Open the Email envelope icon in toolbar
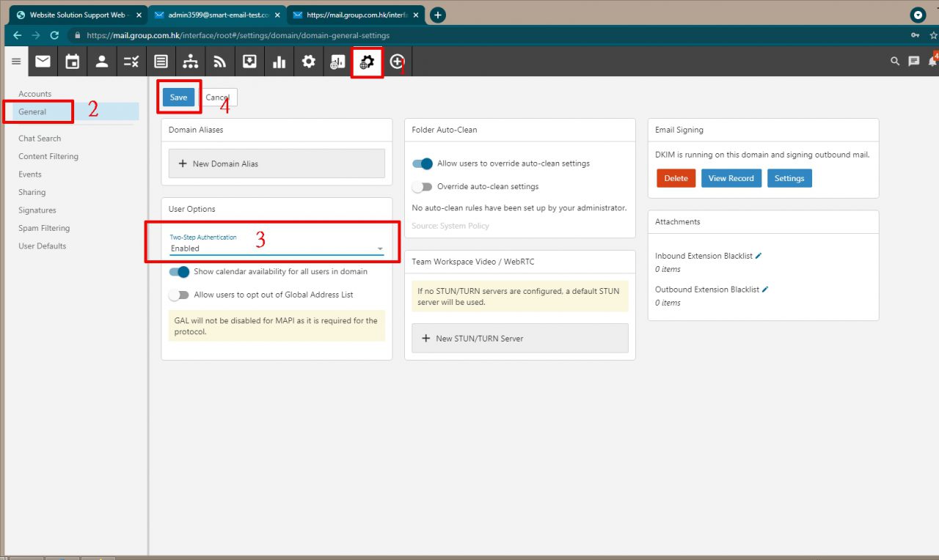Image resolution: width=939 pixels, height=560 pixels. [42, 61]
